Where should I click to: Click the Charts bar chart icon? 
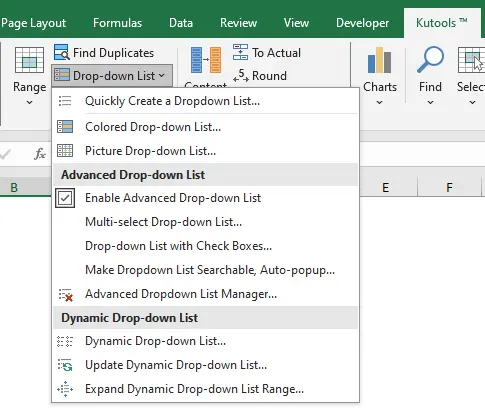(x=379, y=60)
